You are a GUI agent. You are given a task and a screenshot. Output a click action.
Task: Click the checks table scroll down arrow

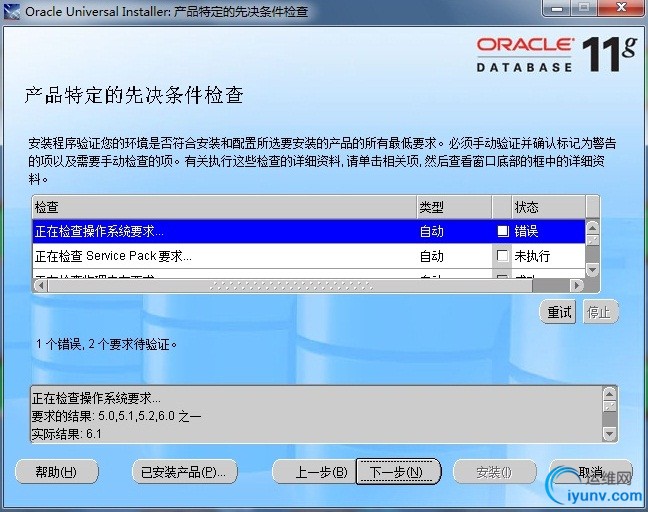pos(593,270)
